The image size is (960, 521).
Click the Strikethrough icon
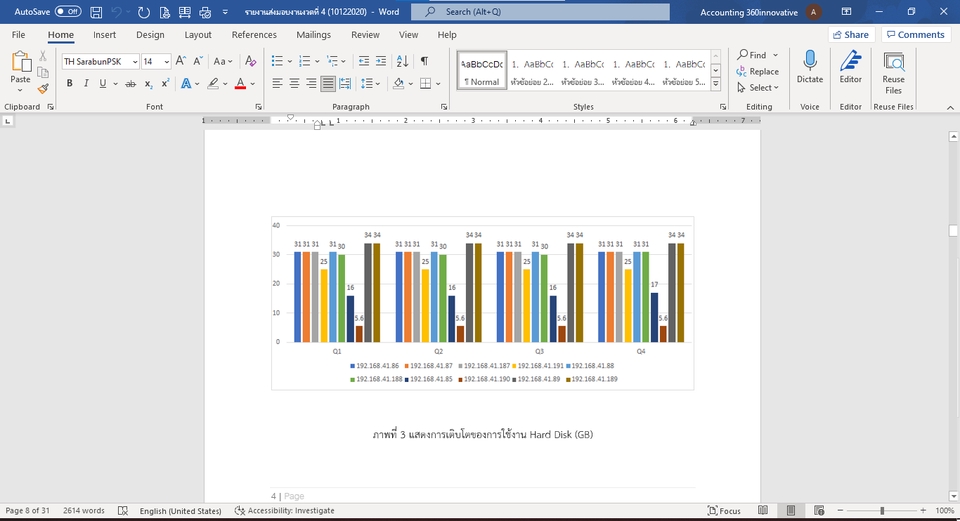(x=130, y=84)
